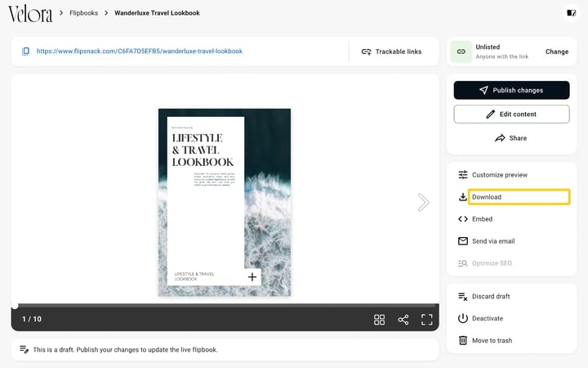Click the envelope email icon

463,241
